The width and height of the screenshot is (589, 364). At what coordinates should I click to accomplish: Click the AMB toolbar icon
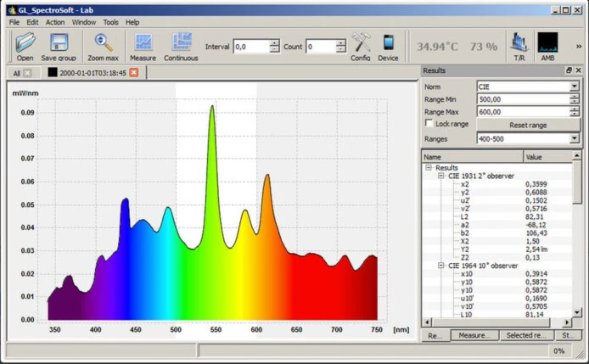click(x=547, y=42)
